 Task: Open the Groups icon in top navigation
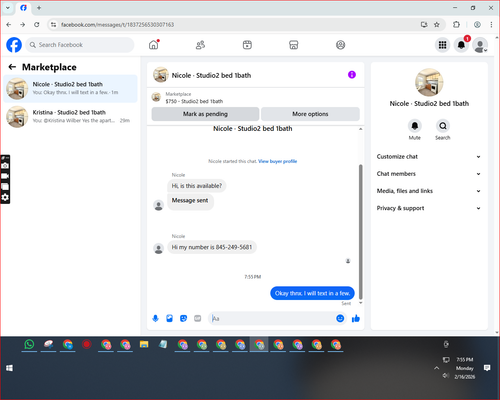tap(340, 45)
